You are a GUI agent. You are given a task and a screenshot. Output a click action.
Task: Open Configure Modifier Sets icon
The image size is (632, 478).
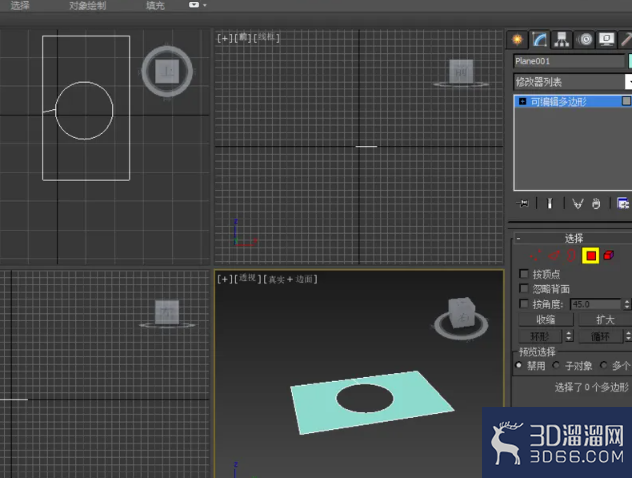[x=623, y=204]
